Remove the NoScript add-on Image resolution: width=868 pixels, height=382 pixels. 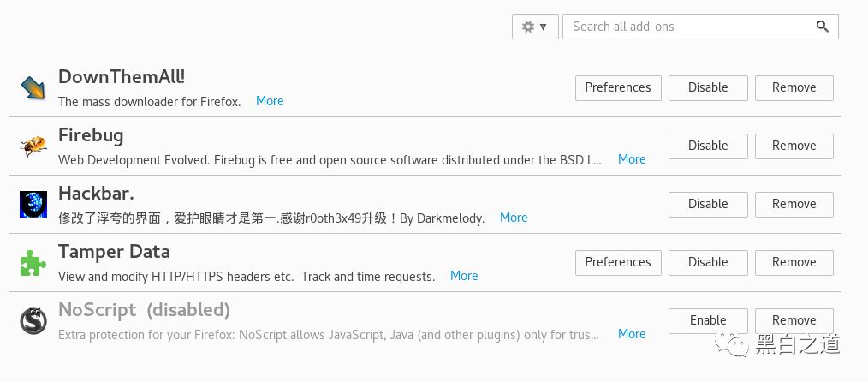[794, 320]
